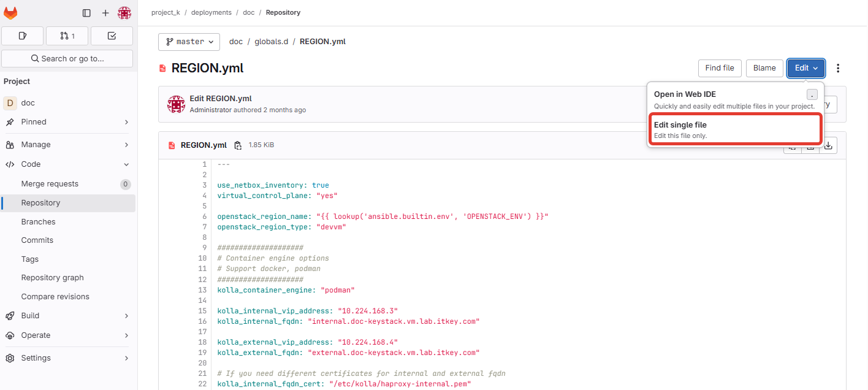This screenshot has width=868, height=390.
Task: Copy file path icon next to REGION.yml
Action: pyautogui.click(x=238, y=145)
